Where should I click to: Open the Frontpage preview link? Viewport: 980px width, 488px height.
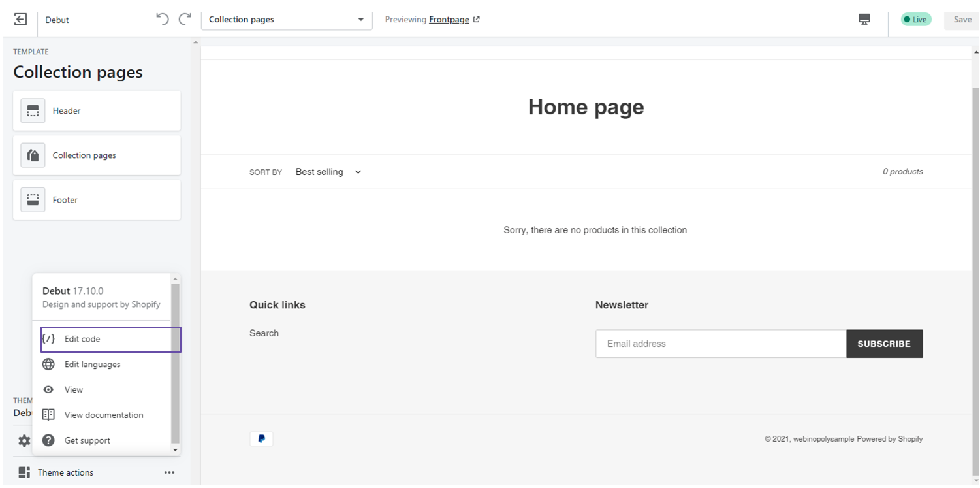tap(449, 20)
